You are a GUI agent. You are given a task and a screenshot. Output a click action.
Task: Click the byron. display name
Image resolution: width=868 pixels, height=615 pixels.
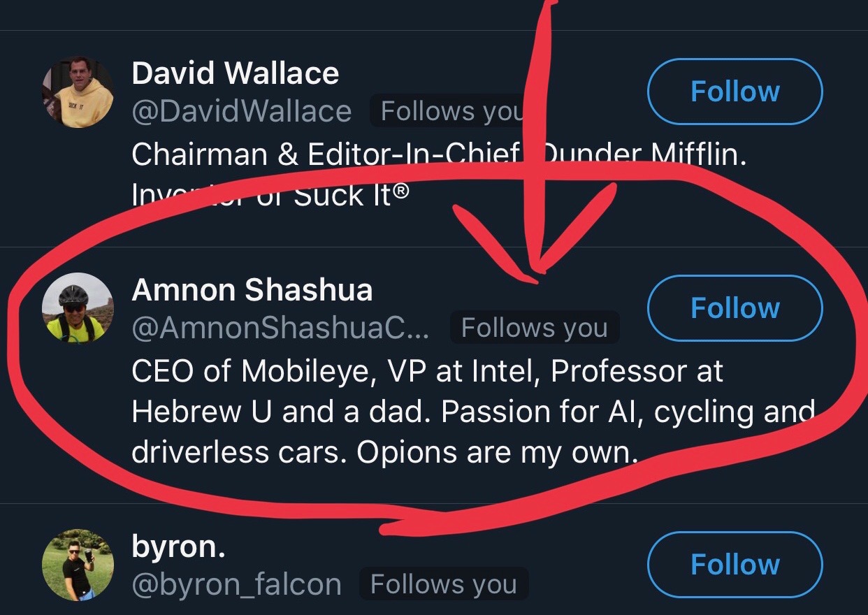[179, 547]
